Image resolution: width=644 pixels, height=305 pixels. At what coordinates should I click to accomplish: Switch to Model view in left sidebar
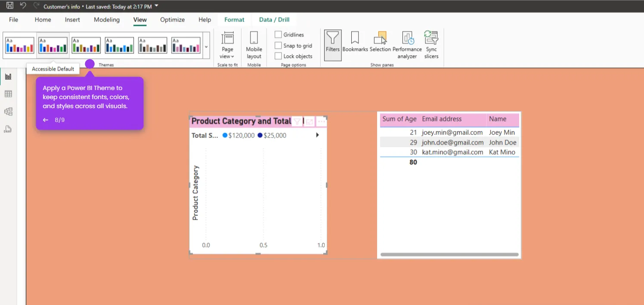[x=8, y=112]
